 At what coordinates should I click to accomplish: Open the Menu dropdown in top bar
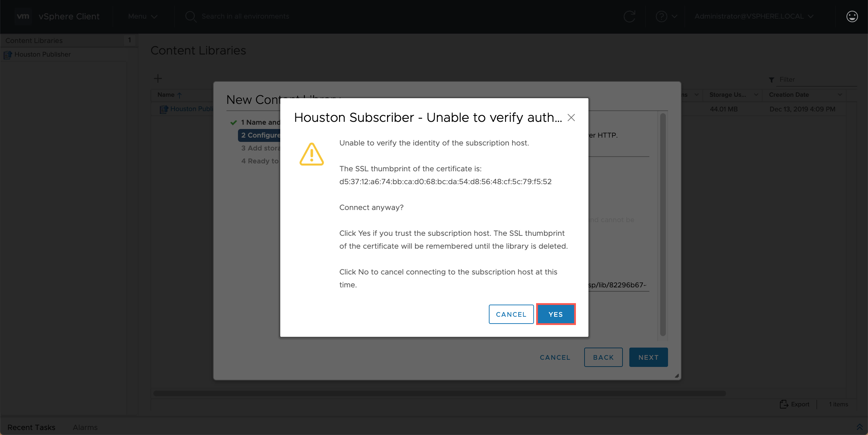(143, 16)
